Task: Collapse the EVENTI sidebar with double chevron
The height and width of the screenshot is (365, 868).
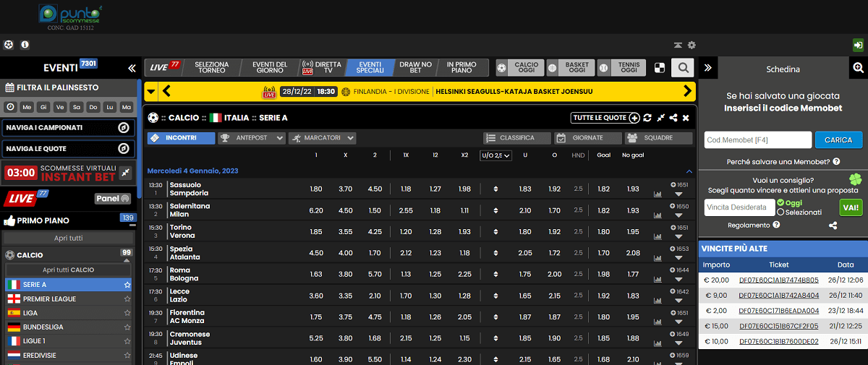Action: [132, 69]
